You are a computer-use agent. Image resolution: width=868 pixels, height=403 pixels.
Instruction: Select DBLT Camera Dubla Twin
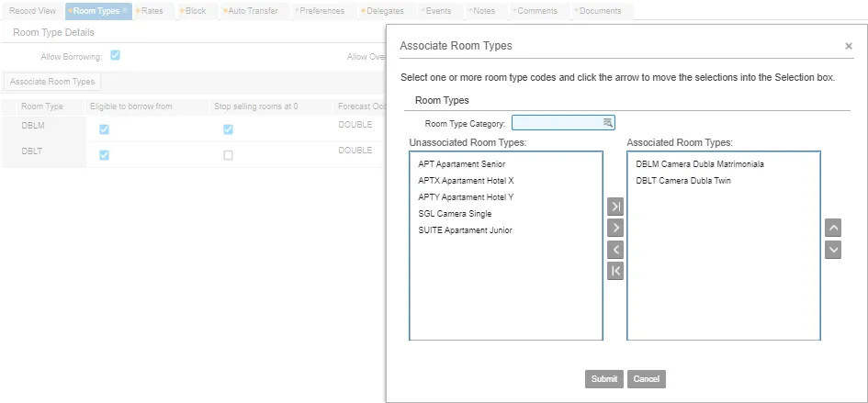(x=683, y=181)
